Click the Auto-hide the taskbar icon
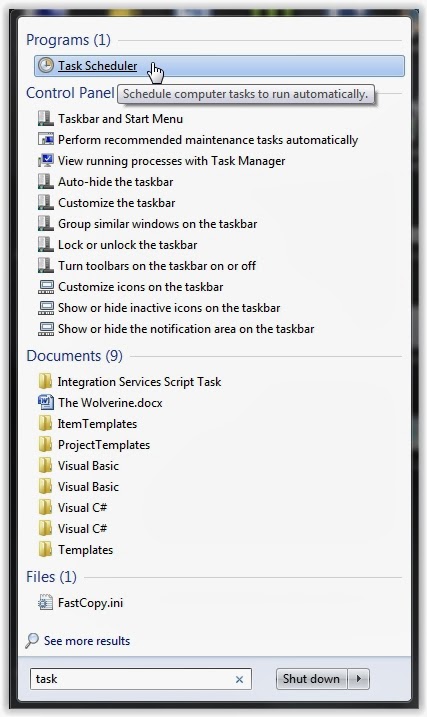Image resolution: width=427 pixels, height=717 pixels. (45, 182)
